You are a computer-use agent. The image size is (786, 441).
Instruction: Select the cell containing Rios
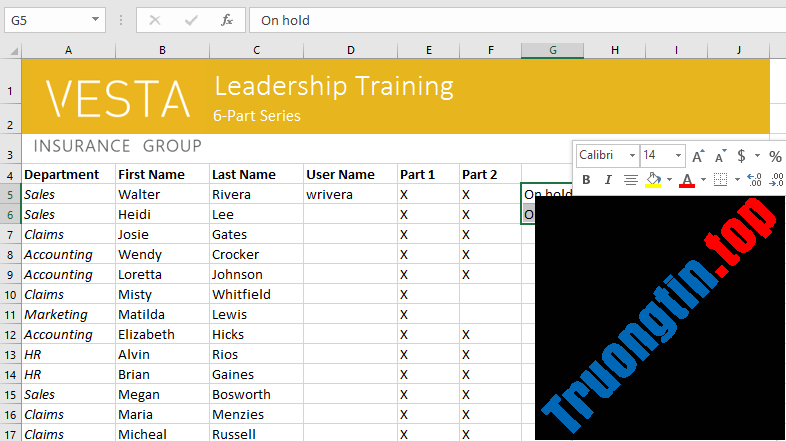257,355
